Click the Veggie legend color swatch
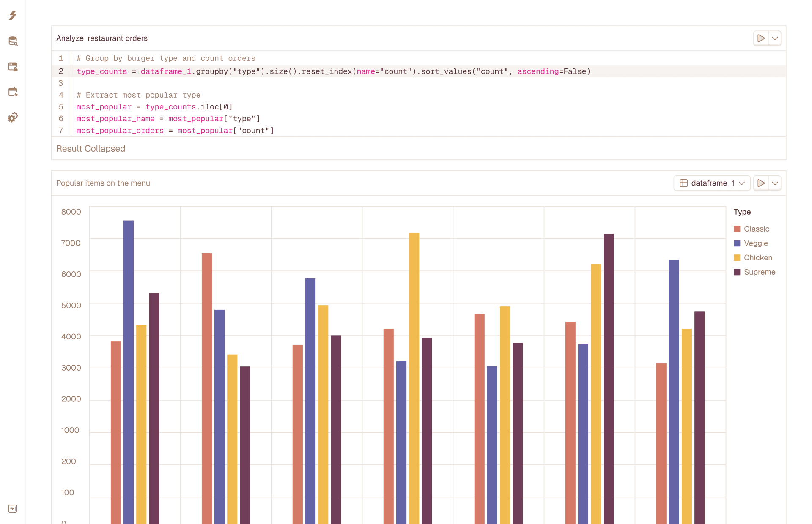Screen dimensions: 812x524 click(x=737, y=243)
